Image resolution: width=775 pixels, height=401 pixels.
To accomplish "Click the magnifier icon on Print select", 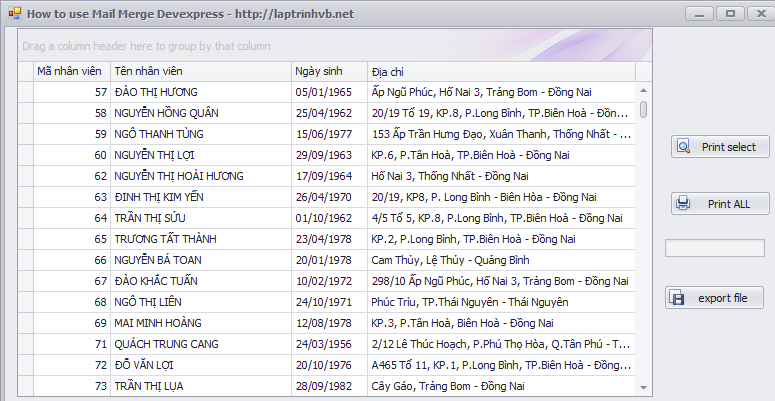I will (684, 146).
